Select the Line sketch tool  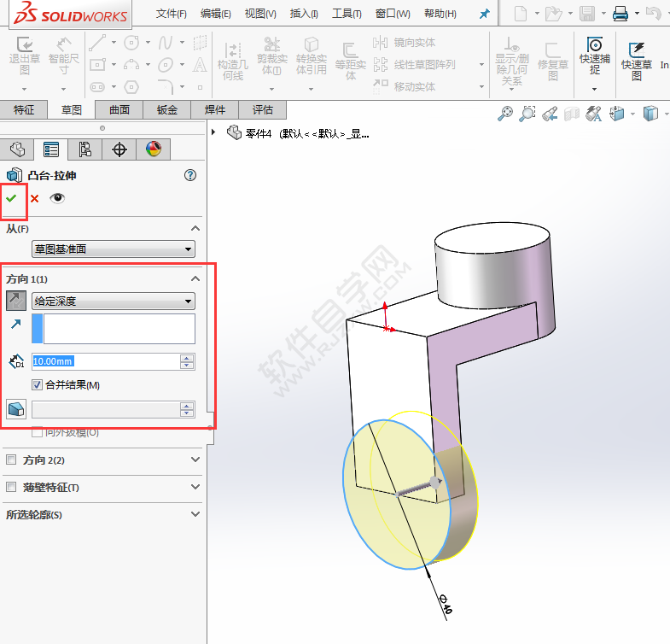tap(97, 43)
